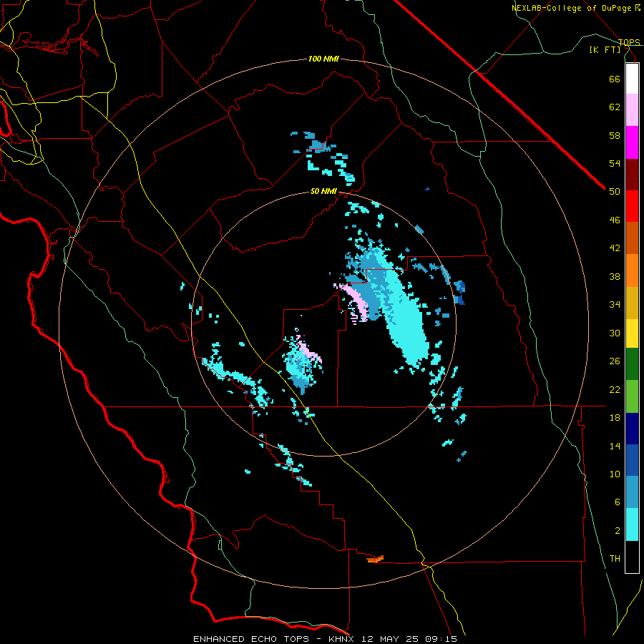Click the legend value 6
The width and height of the screenshot is (644, 644).
pyautogui.click(x=618, y=502)
